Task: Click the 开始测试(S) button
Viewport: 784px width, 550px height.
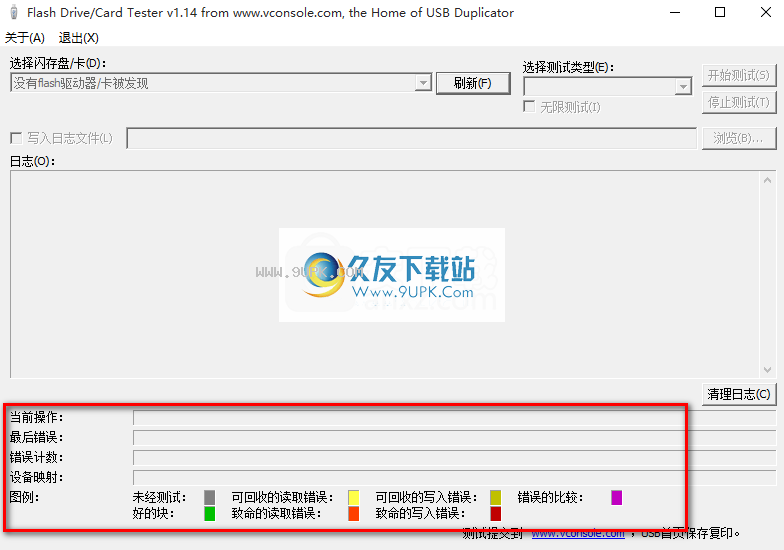Action: pyautogui.click(x=738, y=76)
